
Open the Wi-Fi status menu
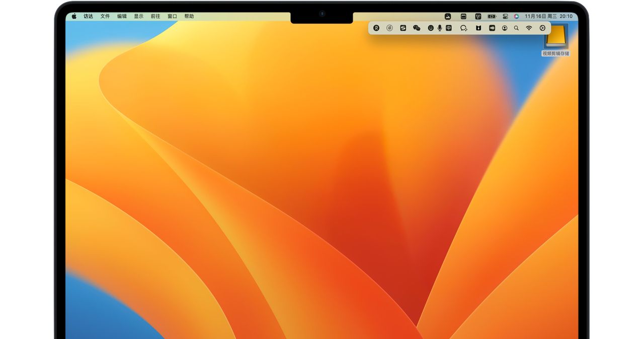(x=529, y=28)
